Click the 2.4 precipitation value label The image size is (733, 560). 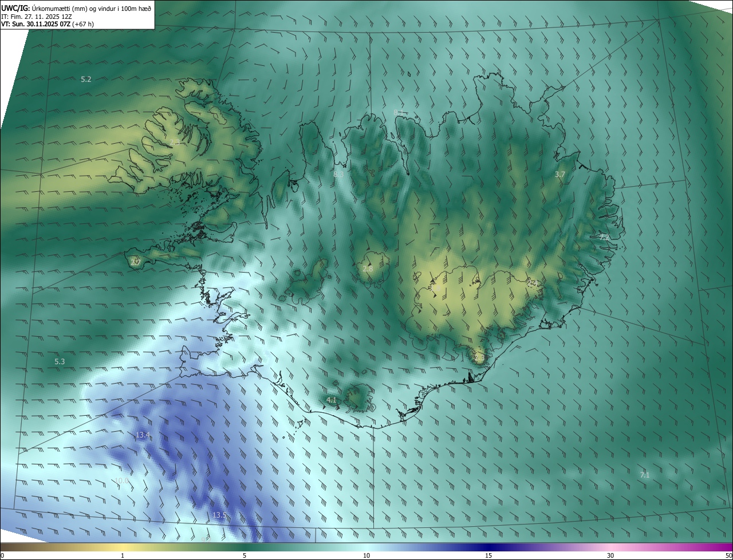[533, 282]
